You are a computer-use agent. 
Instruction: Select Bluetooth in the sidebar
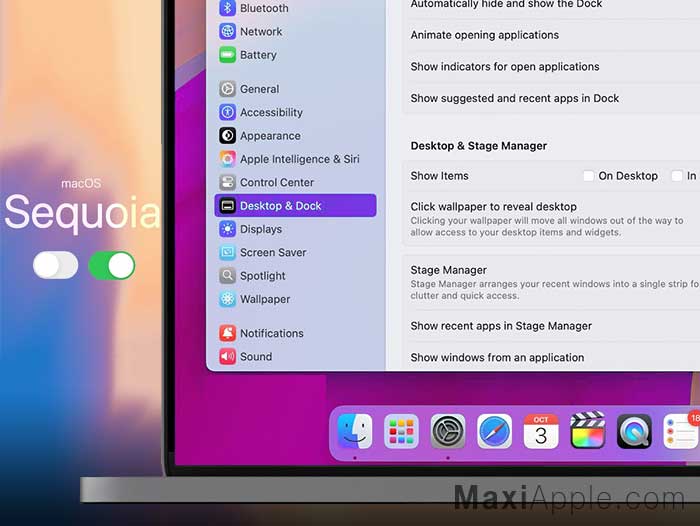tap(296, 8)
